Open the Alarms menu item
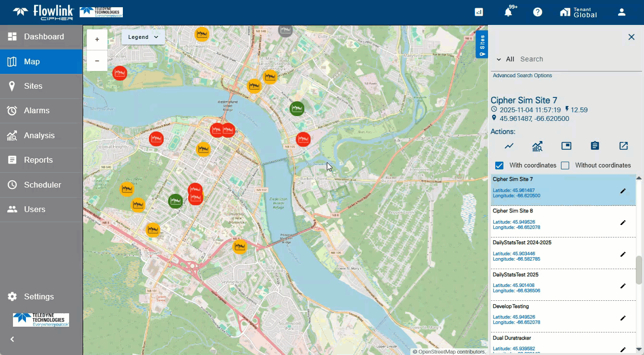644x355 pixels. [x=37, y=110]
